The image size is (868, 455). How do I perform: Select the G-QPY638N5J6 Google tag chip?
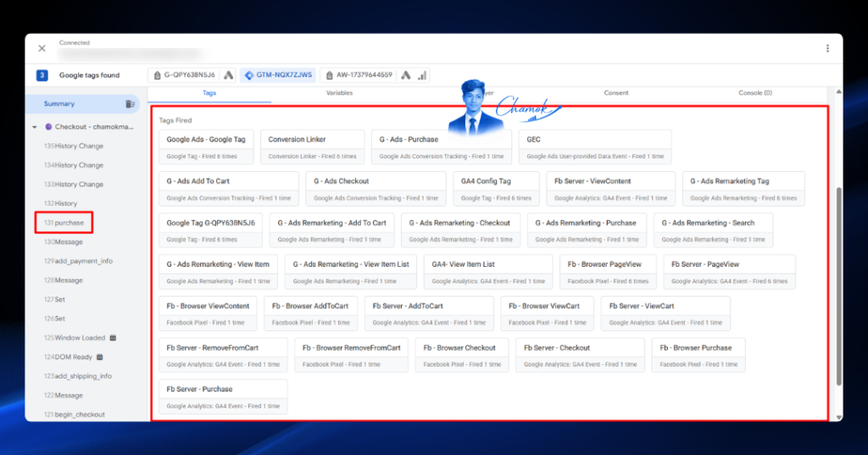pyautogui.click(x=184, y=75)
